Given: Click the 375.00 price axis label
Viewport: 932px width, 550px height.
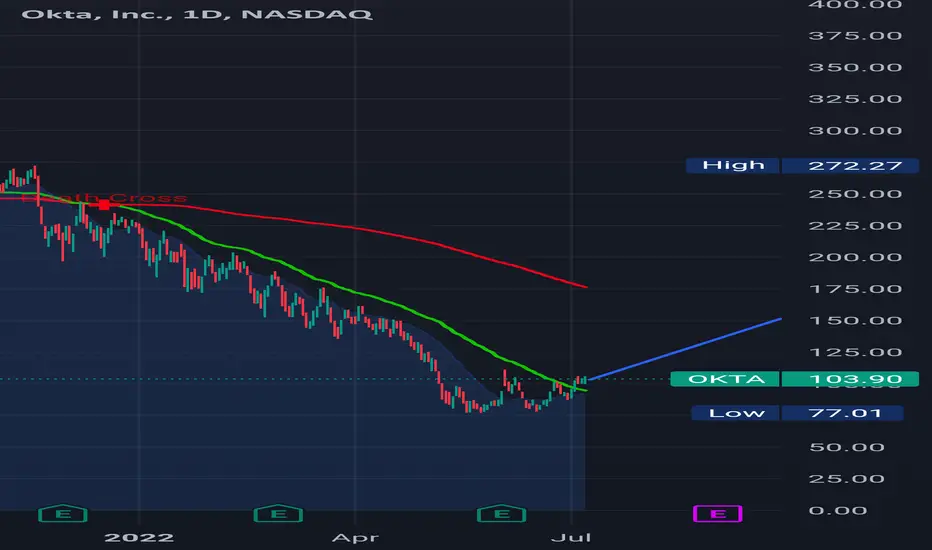Looking at the screenshot, I should [855, 36].
